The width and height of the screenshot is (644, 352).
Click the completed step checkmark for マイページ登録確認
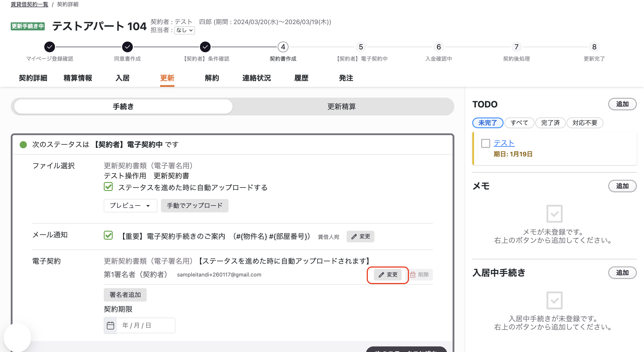[50, 47]
